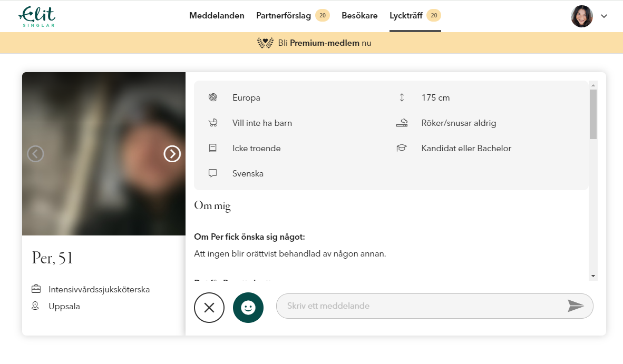Select the Lyckträff tab
This screenshot has height=364, width=623.
406,15
